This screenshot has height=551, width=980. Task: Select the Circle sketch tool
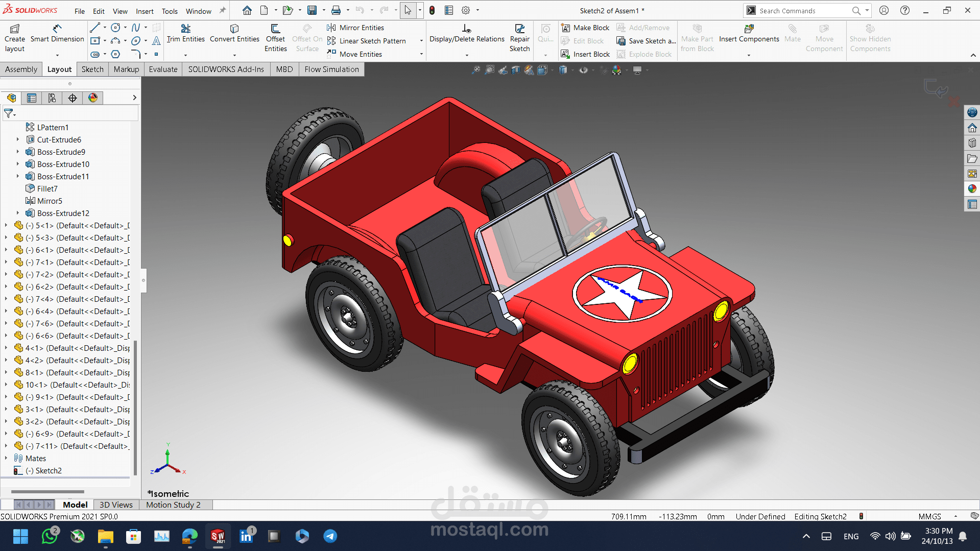coord(116,28)
